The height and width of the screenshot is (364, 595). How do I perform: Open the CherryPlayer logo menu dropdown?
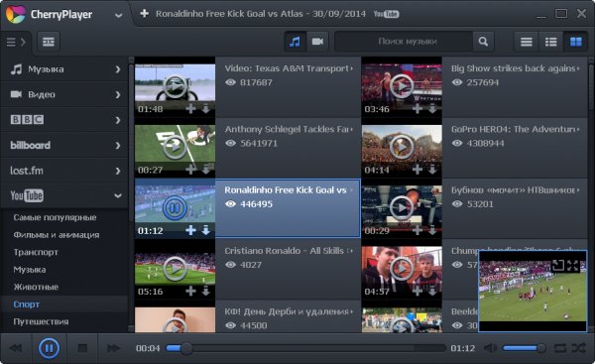(118, 15)
